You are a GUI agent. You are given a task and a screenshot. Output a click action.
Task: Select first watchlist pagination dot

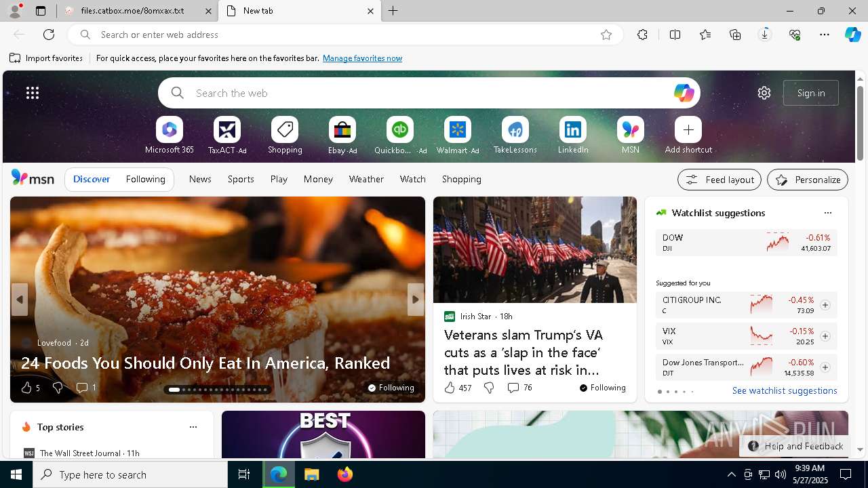660,392
